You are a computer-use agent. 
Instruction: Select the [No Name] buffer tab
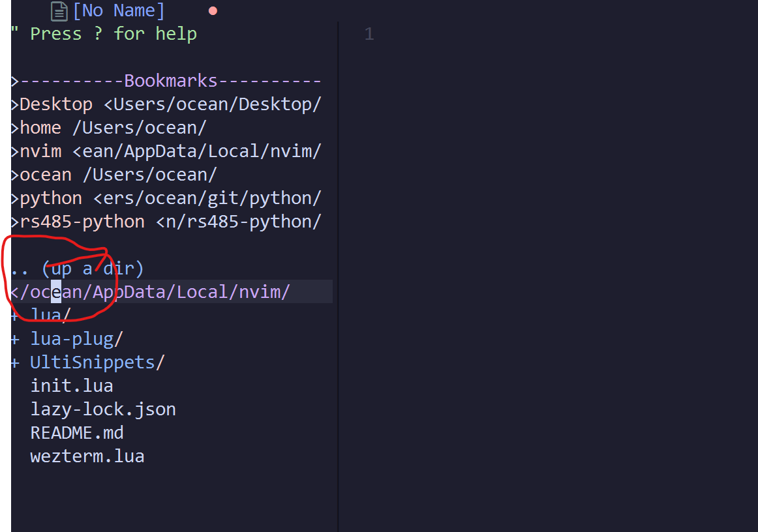pyautogui.click(x=119, y=10)
